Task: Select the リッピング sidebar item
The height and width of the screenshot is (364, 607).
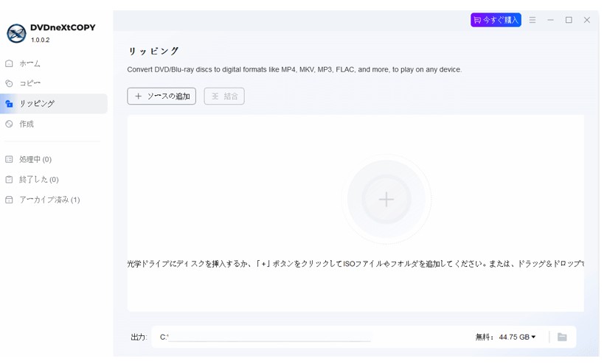Action: [54, 104]
